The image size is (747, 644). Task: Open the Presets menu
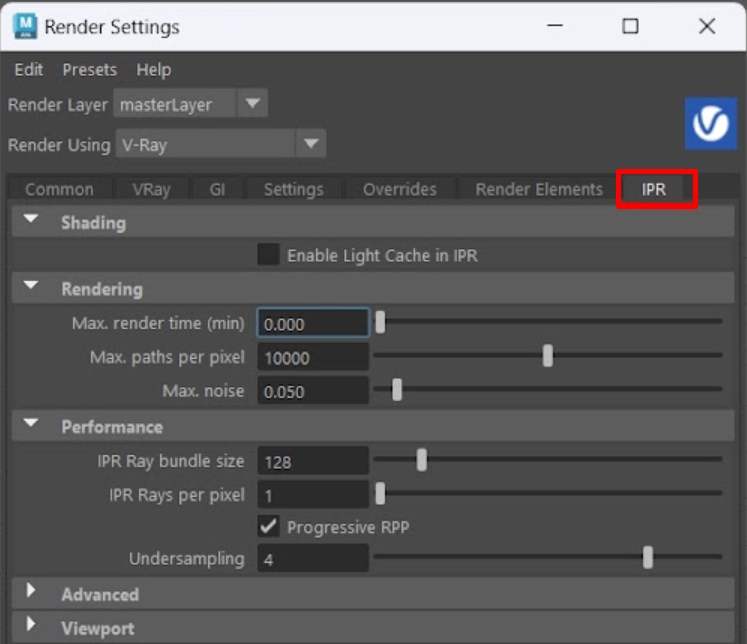tap(90, 70)
